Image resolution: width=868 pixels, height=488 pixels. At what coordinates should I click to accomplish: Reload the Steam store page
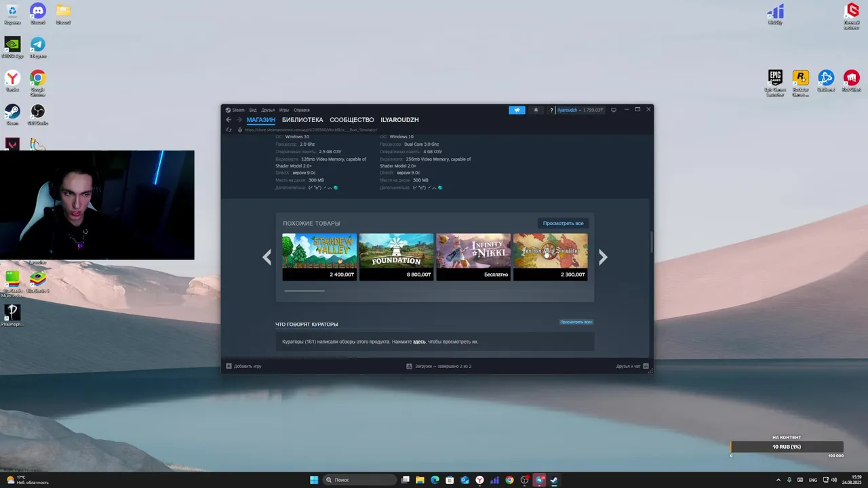229,129
